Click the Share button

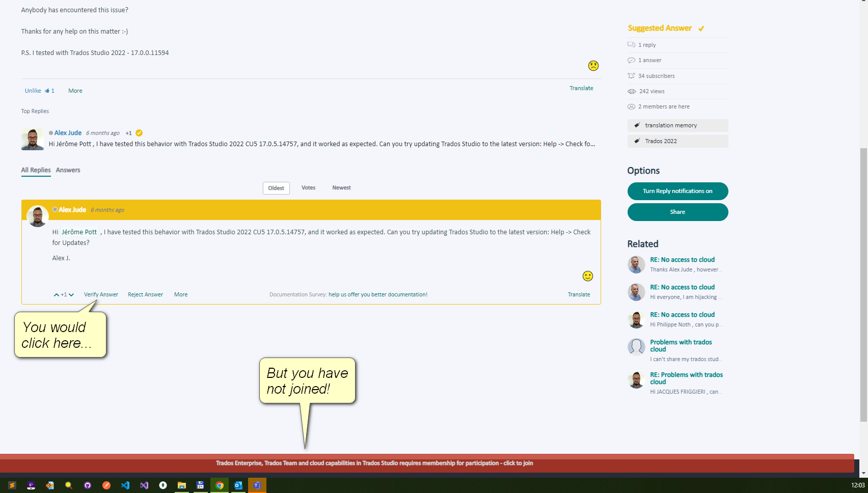tap(677, 212)
